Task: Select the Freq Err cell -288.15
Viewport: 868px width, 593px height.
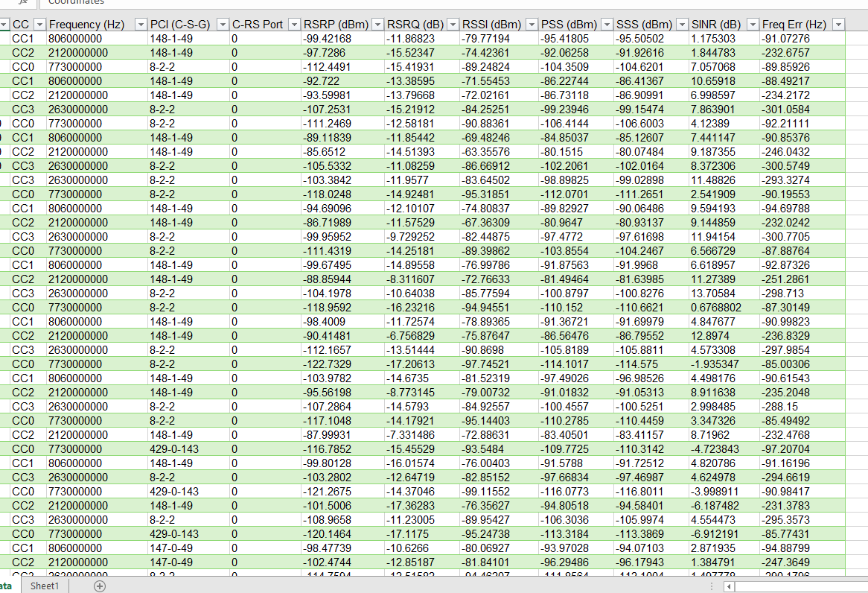Action: [x=802, y=406]
